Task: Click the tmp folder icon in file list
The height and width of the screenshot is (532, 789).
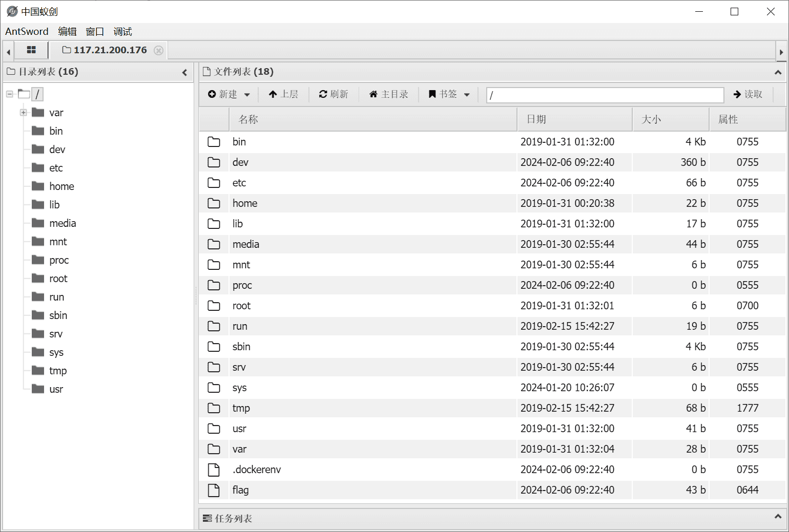Action: (x=214, y=408)
